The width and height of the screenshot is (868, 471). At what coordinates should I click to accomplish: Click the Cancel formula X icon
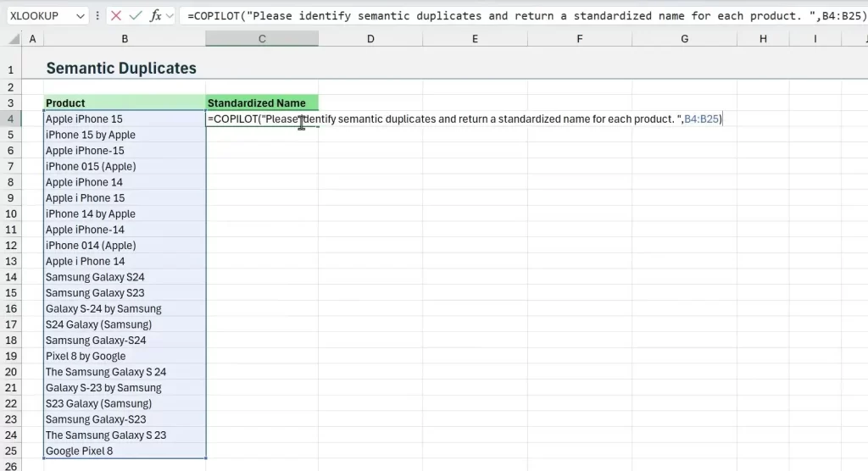coord(116,15)
